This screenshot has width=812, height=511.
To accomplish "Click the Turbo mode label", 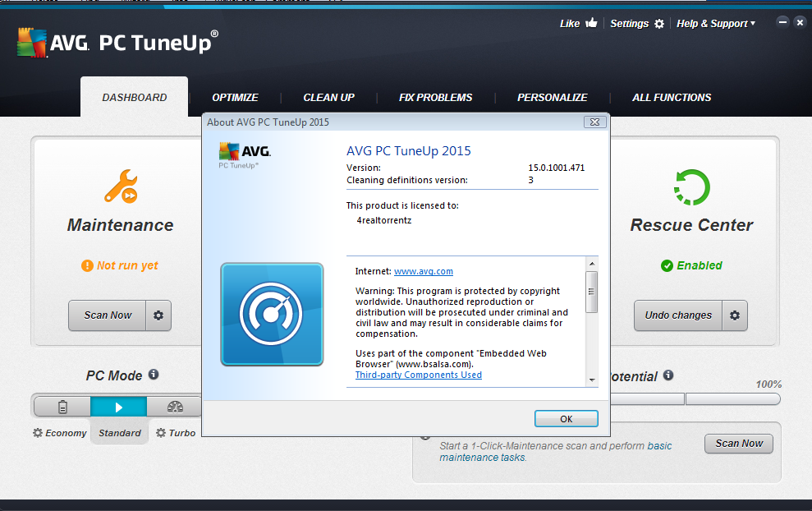I will pos(182,433).
